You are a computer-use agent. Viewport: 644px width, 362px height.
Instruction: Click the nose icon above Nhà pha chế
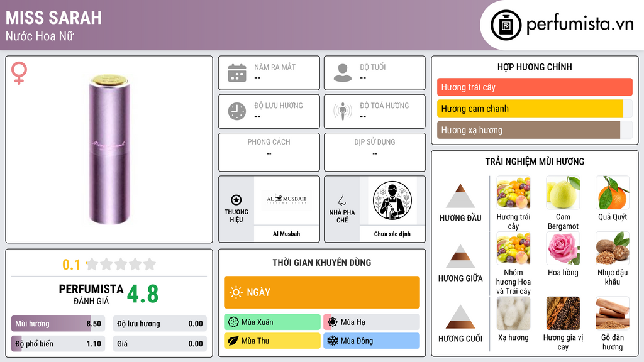pos(341,200)
